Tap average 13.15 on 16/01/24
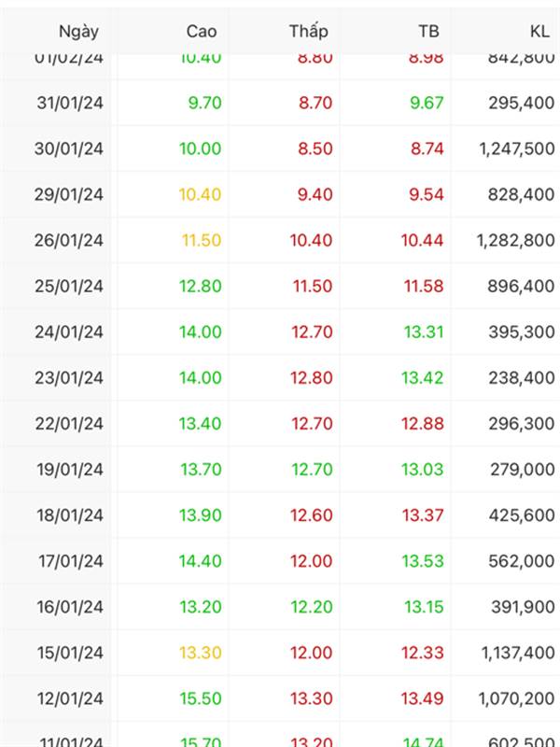Viewport: 560px width, 747px height. 424,607
